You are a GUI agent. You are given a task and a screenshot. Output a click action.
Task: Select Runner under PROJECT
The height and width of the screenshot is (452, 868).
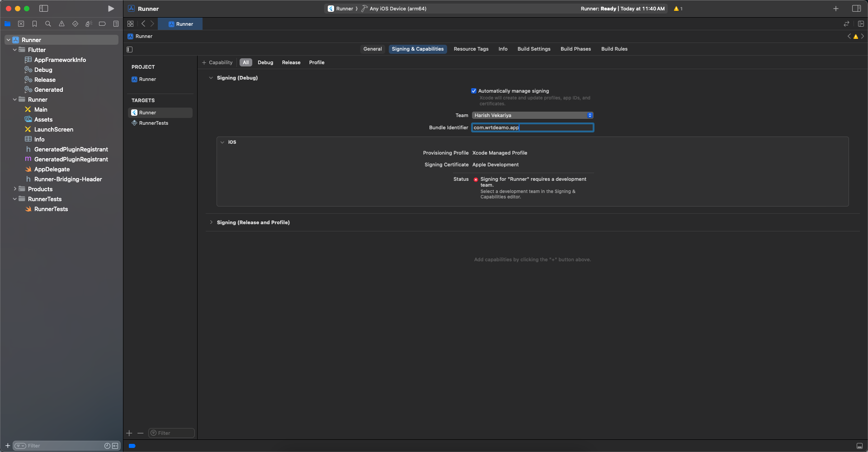pos(160,79)
